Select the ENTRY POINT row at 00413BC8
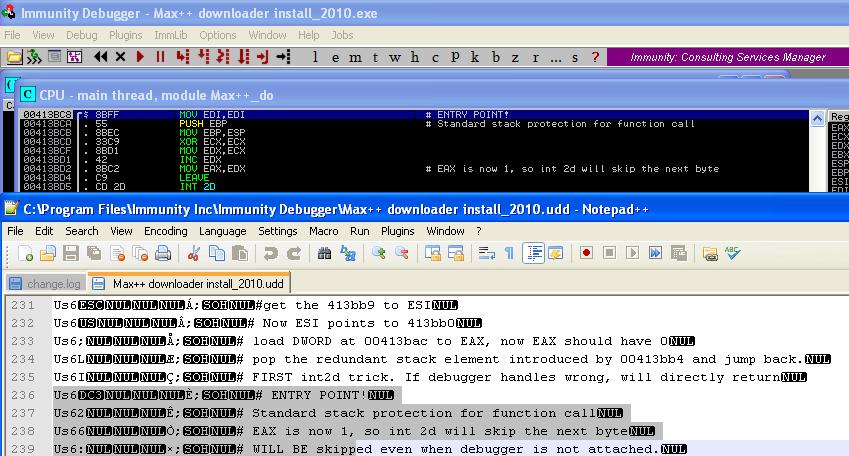The width and height of the screenshot is (849, 456). tap(414, 114)
